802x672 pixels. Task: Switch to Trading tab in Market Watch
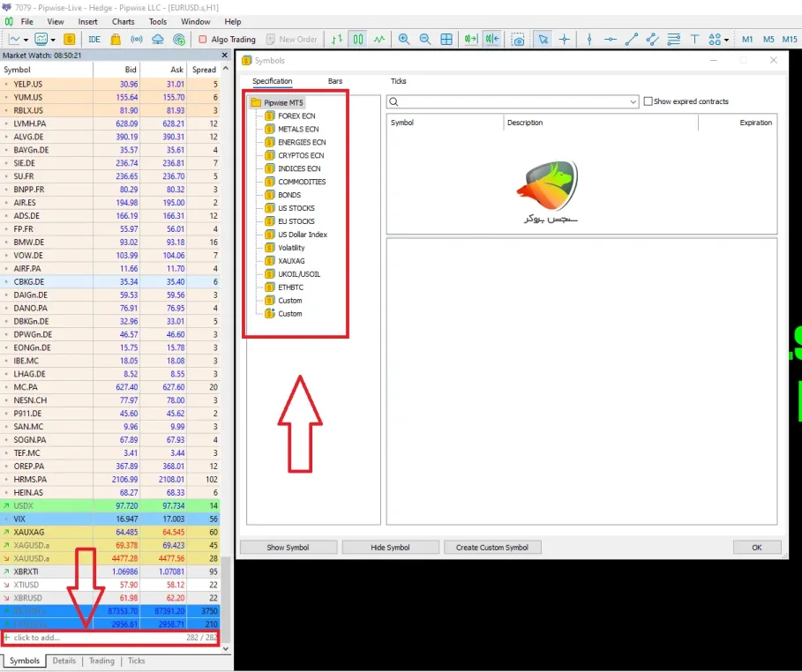click(101, 661)
